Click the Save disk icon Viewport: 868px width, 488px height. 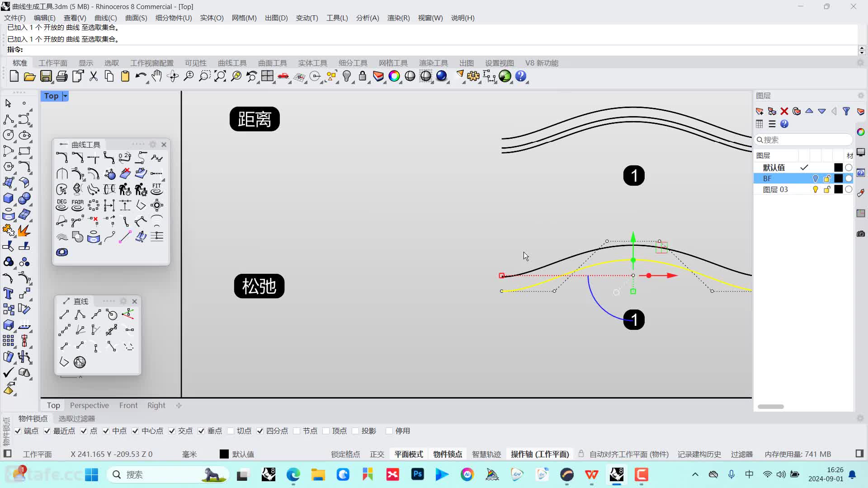46,76
